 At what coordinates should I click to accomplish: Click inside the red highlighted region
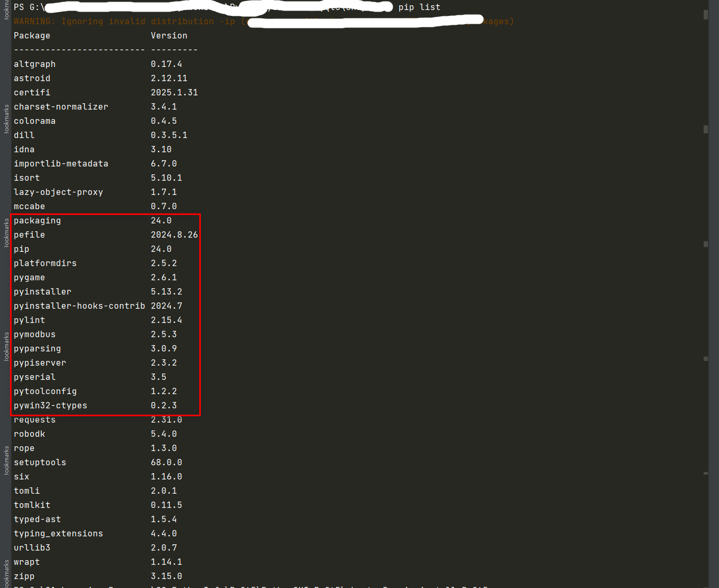click(x=105, y=313)
